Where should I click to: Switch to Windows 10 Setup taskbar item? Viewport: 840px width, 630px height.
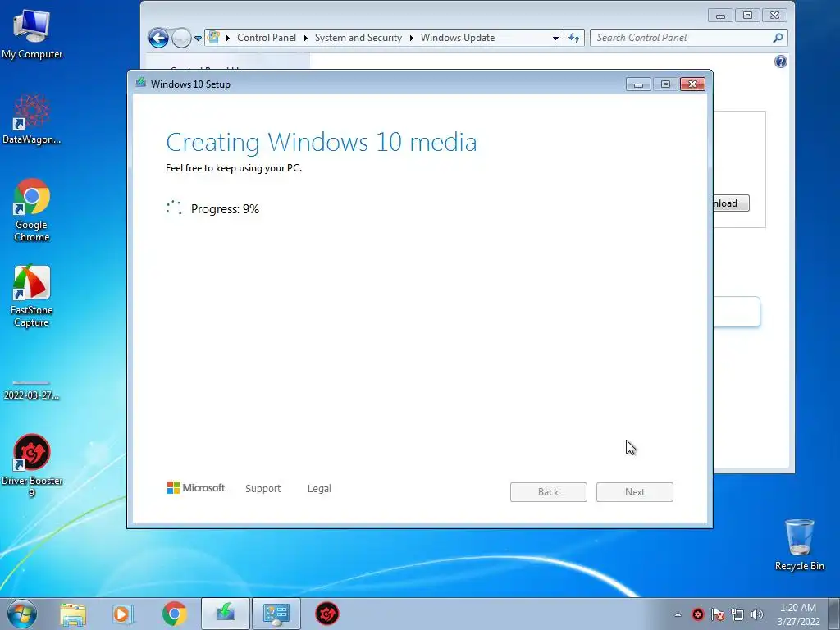226,614
